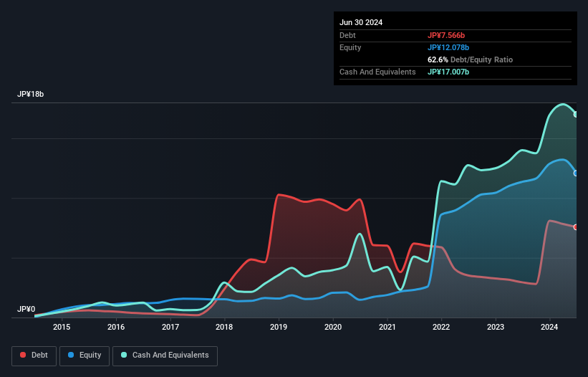Screen dimensions: 588x377
Task: Click the blue dot in Equity legend
Action: coord(71,355)
